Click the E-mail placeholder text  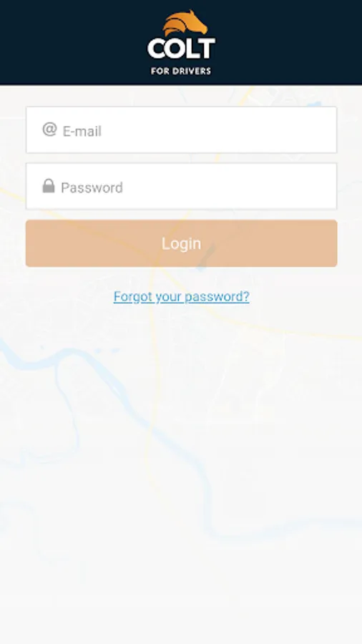point(82,131)
